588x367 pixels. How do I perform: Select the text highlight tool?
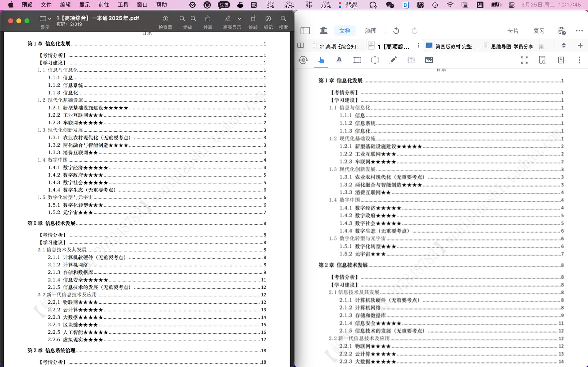click(339, 60)
